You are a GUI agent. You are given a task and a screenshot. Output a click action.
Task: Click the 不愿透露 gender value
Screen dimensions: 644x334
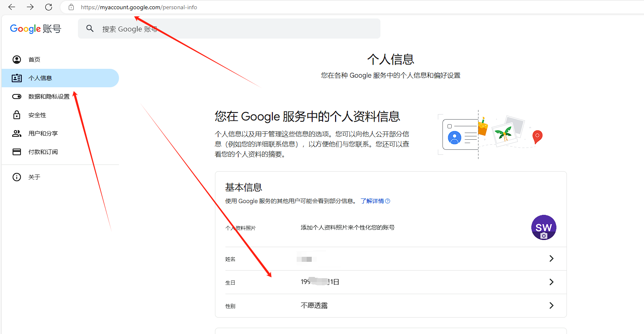tap(314, 305)
